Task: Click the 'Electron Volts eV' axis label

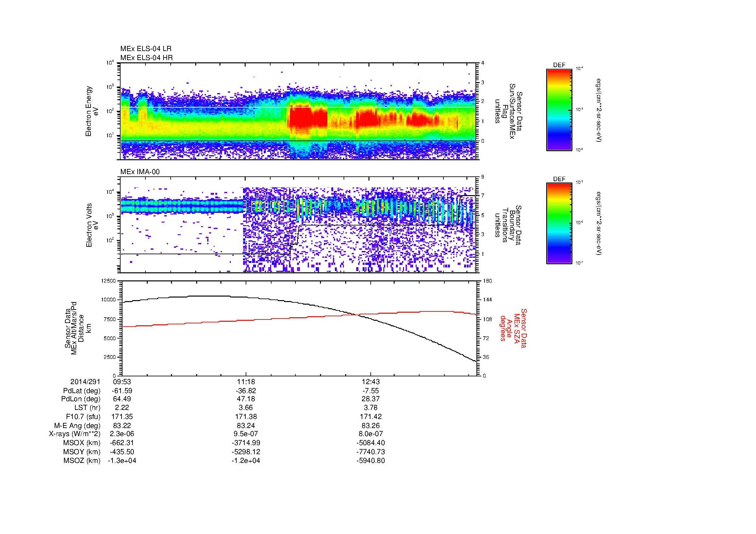Action: pyautogui.click(x=92, y=225)
